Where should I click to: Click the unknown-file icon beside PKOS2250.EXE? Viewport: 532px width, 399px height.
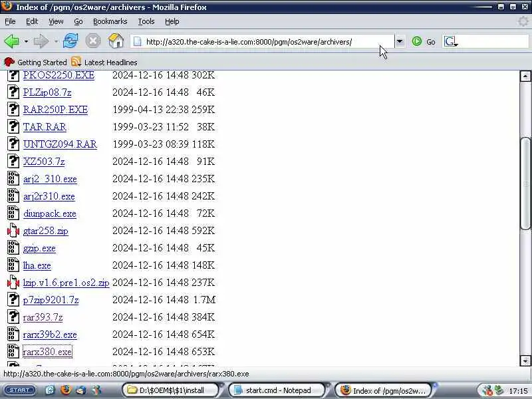(13, 75)
